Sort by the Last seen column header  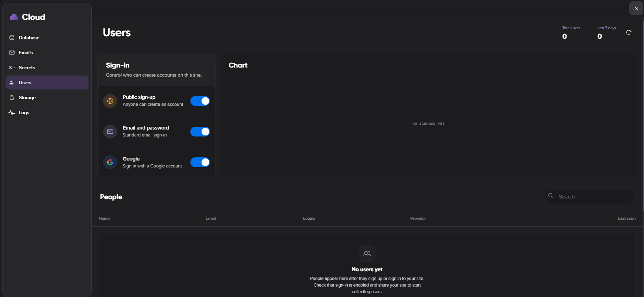[627, 218]
